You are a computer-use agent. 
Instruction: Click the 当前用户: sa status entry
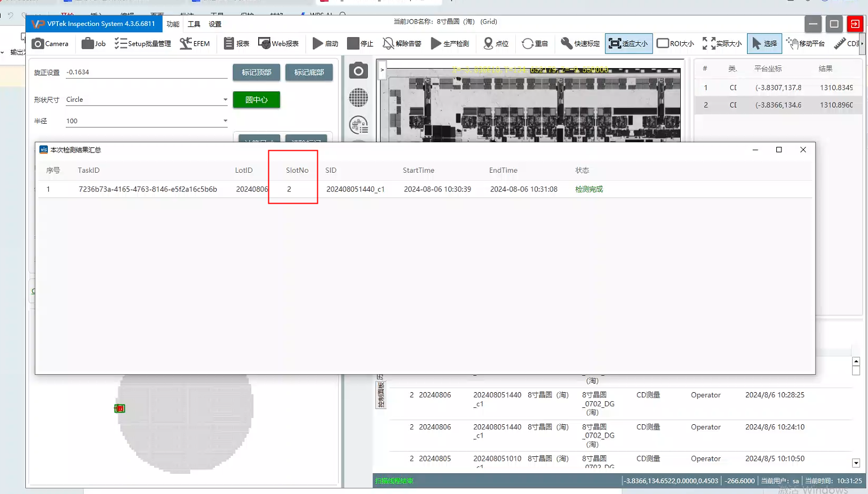pos(780,481)
